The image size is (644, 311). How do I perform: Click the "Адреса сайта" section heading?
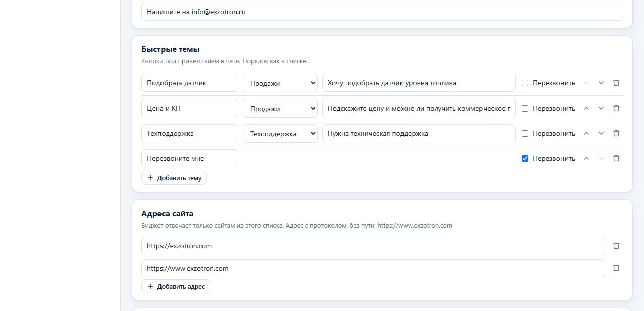coord(168,214)
